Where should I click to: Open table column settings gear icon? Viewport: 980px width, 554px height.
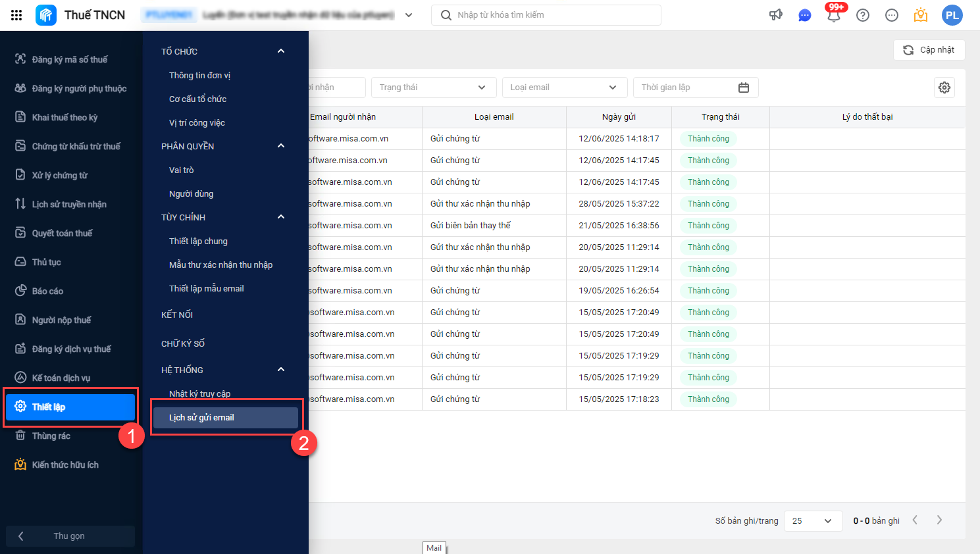(x=944, y=88)
